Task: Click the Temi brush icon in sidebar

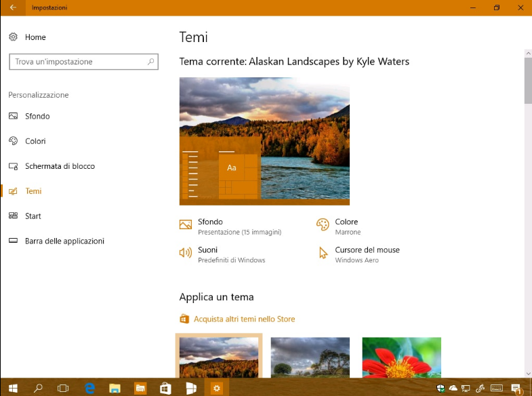Action: (13, 191)
